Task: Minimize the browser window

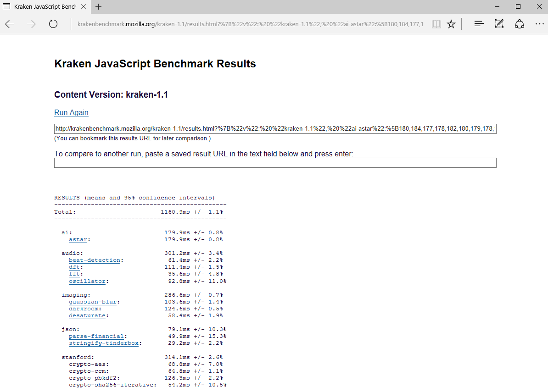Action: 497,6
